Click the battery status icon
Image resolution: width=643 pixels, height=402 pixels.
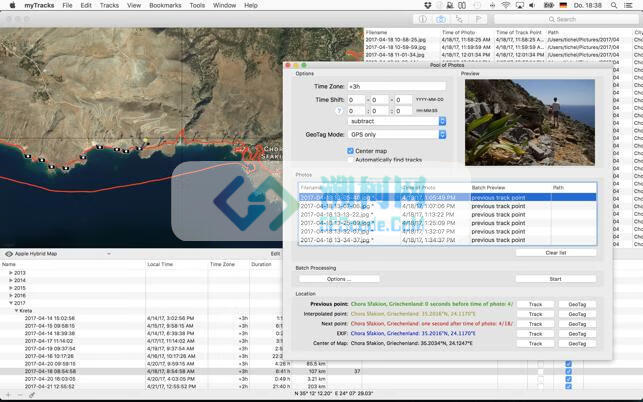pyautogui.click(x=548, y=5)
